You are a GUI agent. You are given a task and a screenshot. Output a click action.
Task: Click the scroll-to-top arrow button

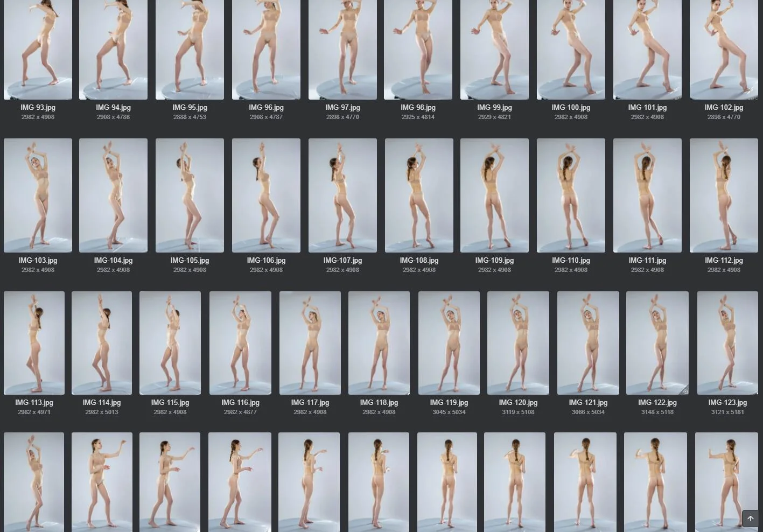point(750,519)
